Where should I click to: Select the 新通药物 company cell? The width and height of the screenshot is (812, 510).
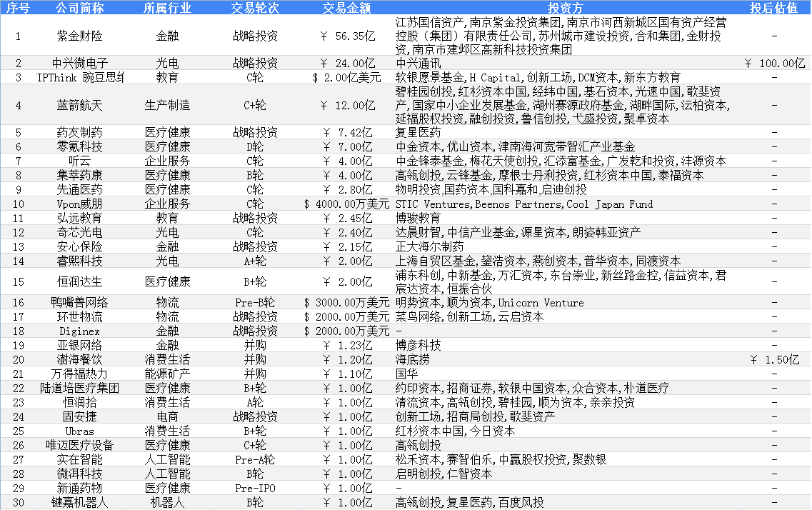point(80,489)
